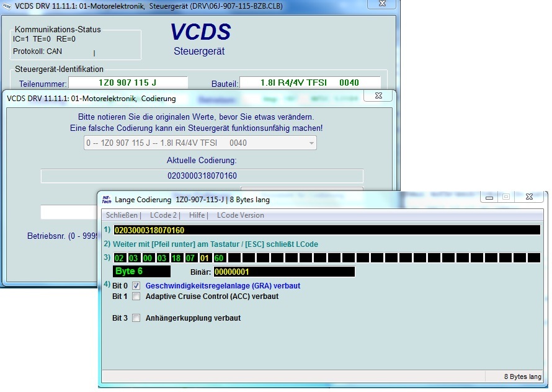This screenshot has width=552, height=392.
Task: Select byte 0 cell showing 02
Action: coord(119,258)
